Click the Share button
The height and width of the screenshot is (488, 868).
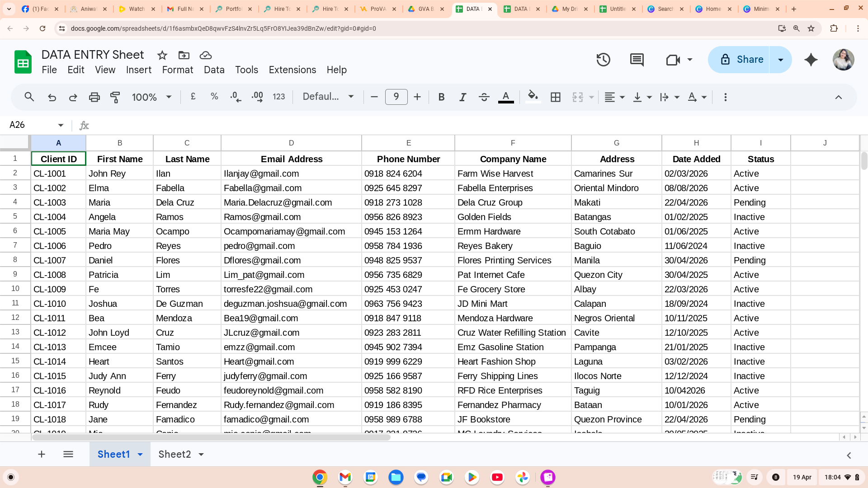(x=739, y=60)
